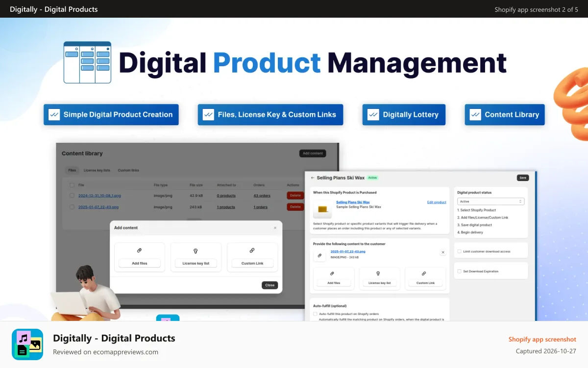Open the Digital product status Active dropdown

click(x=490, y=201)
